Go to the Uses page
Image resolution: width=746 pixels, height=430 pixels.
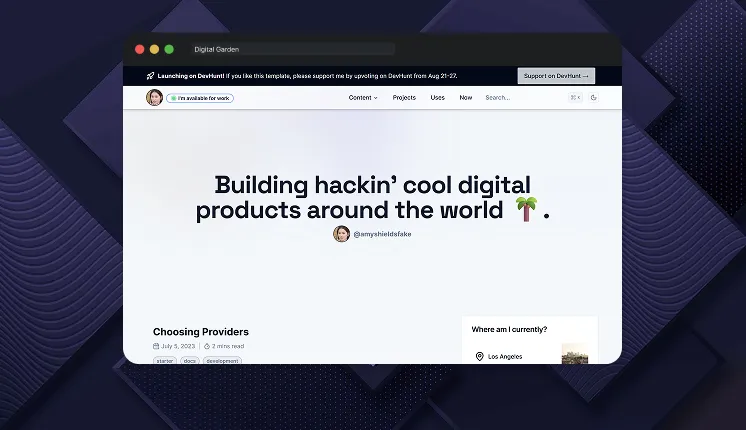tap(437, 98)
